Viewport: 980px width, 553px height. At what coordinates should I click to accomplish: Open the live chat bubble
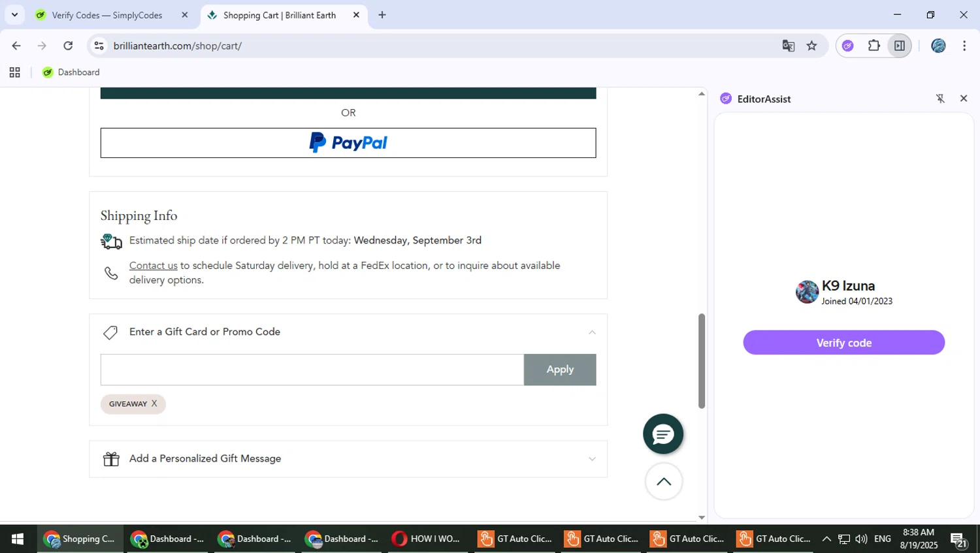(663, 434)
